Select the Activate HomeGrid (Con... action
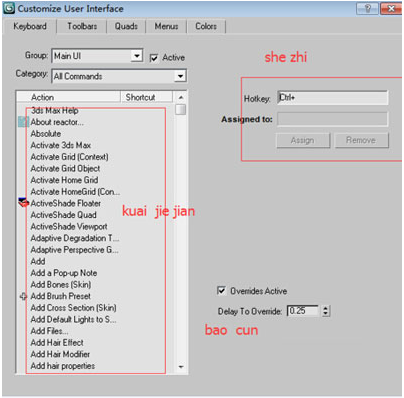 75,192
